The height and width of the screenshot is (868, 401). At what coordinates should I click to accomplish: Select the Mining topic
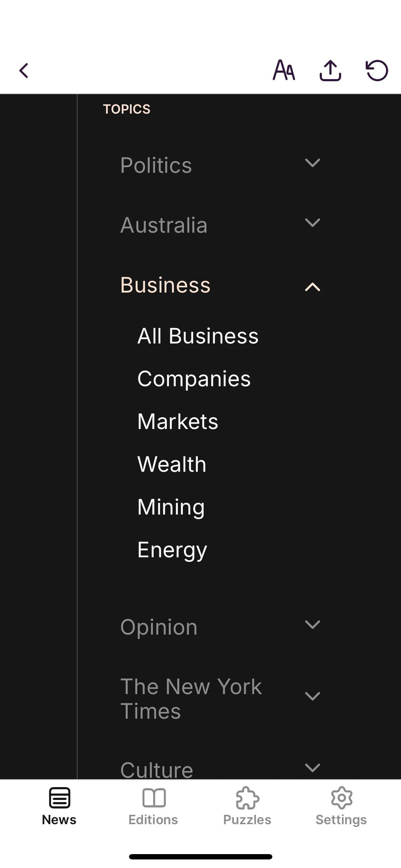[x=171, y=507]
